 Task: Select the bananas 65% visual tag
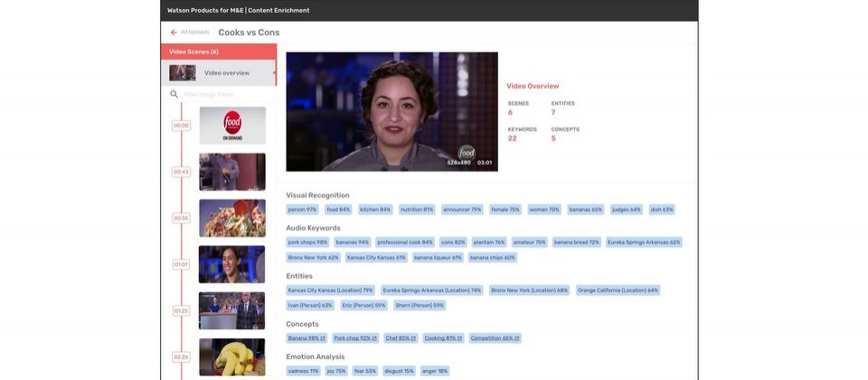tap(586, 209)
